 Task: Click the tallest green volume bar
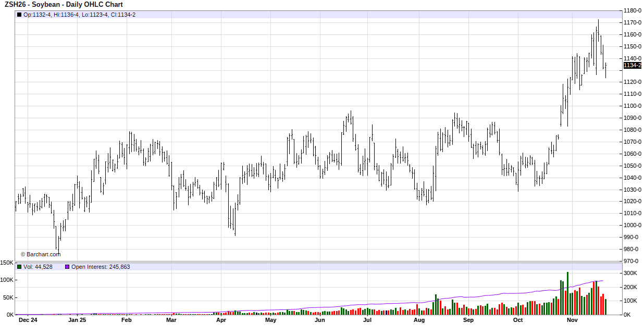(567, 293)
